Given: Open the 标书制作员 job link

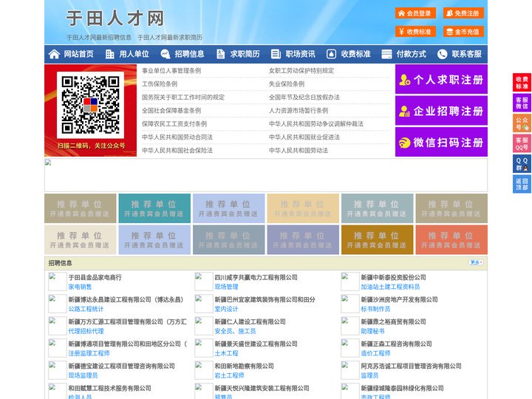Looking at the screenshot, I should [375, 309].
